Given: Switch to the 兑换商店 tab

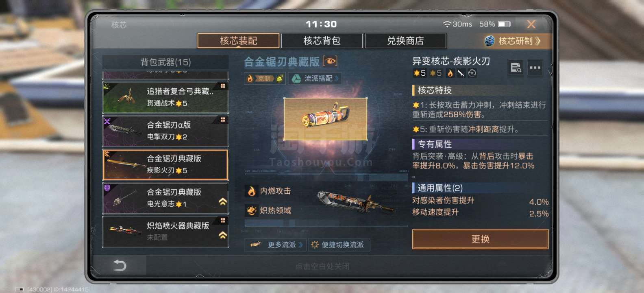Looking at the screenshot, I should pyautogui.click(x=405, y=41).
